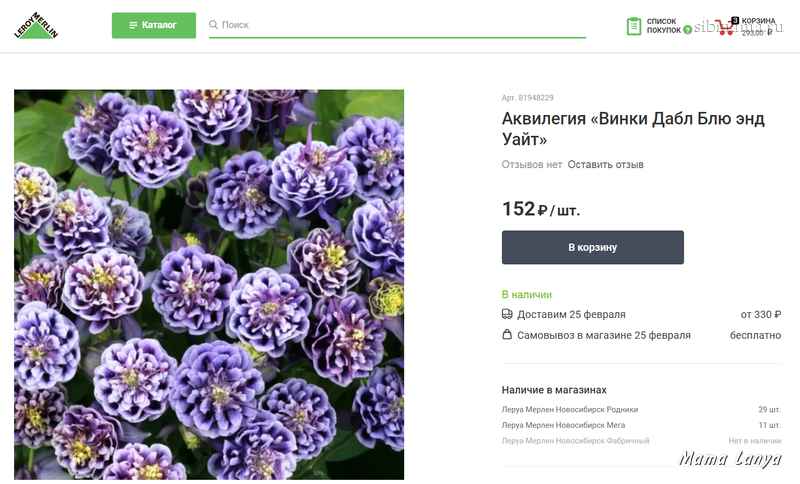
Task: Click the delivery truck icon
Action: point(507,314)
